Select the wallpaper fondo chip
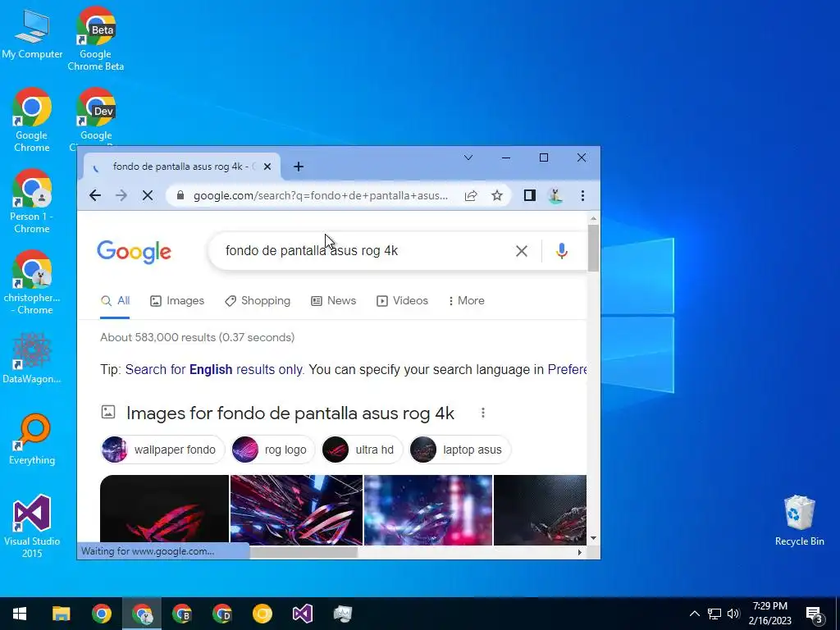 163,450
